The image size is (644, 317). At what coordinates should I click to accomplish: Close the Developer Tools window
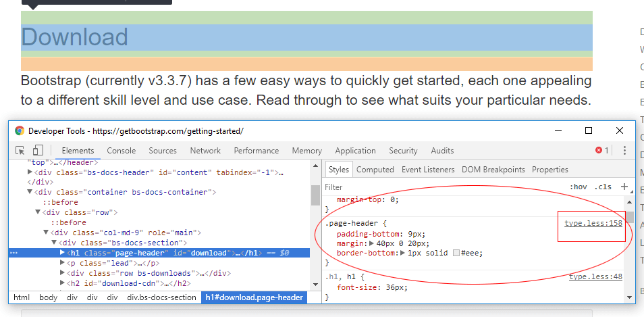(620, 130)
